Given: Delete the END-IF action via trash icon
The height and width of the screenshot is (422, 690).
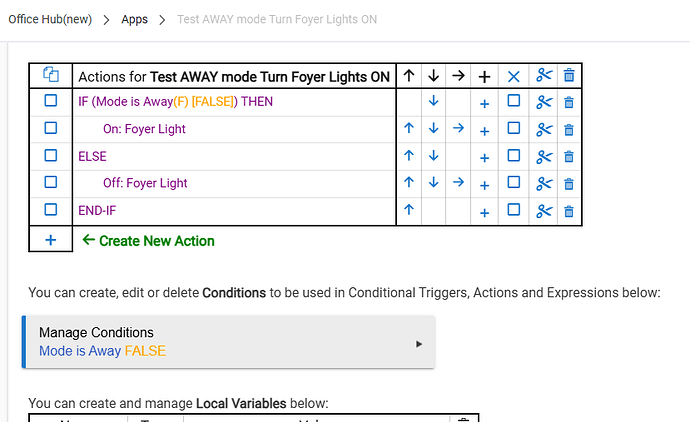Looking at the screenshot, I should coord(569,211).
